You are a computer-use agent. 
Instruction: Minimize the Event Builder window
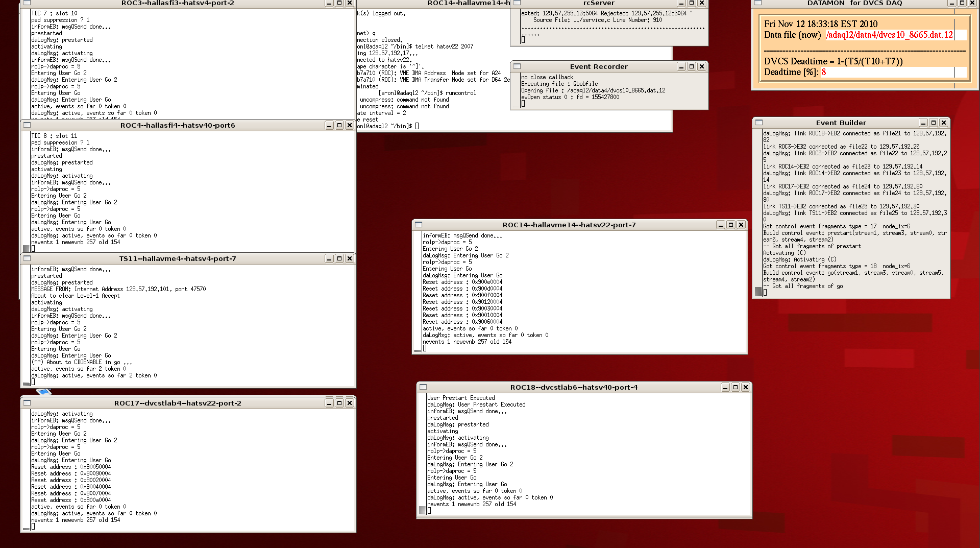pos(923,123)
